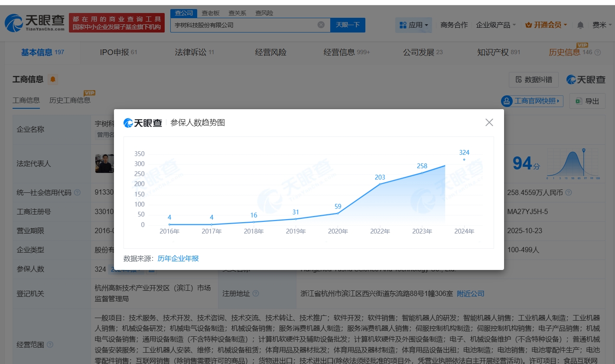Click the 2019年 data point 31
Image resolution: width=615 pixels, height=364 pixels.
pyautogui.click(x=296, y=219)
